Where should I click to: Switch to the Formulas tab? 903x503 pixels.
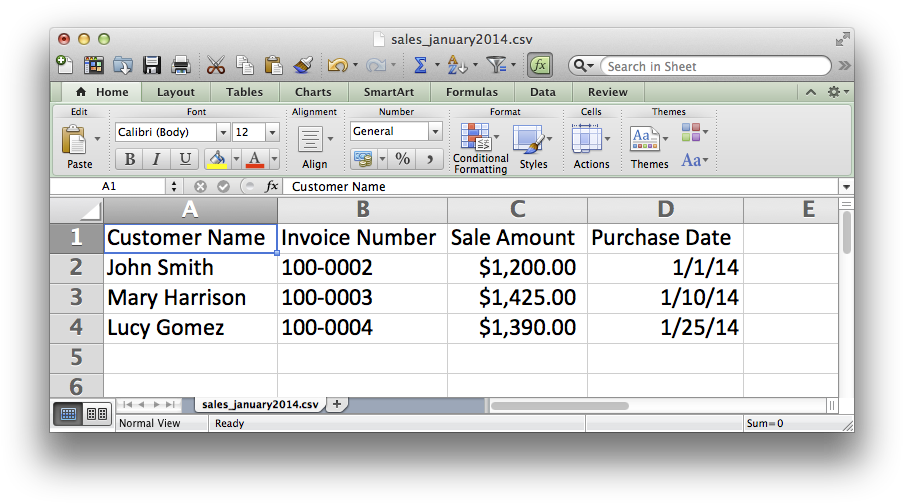pyautogui.click(x=472, y=92)
